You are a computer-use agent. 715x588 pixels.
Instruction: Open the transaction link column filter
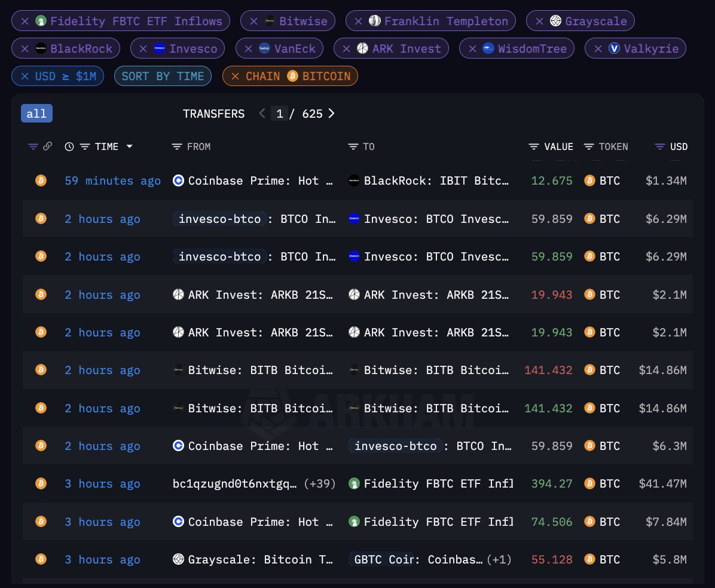click(x=33, y=147)
